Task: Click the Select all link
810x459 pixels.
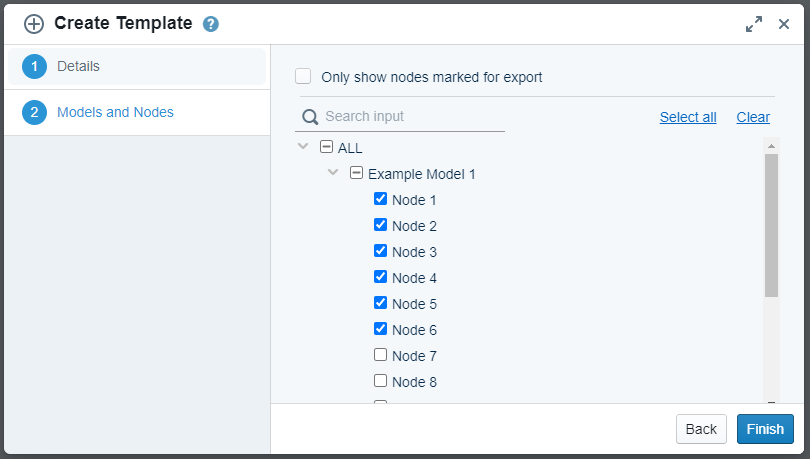Action: pyautogui.click(x=688, y=117)
